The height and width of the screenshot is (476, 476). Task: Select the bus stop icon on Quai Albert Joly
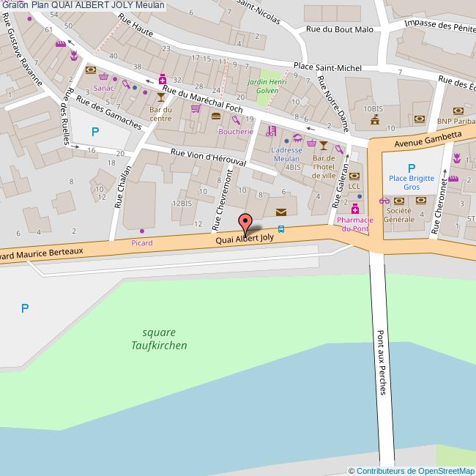(x=281, y=229)
